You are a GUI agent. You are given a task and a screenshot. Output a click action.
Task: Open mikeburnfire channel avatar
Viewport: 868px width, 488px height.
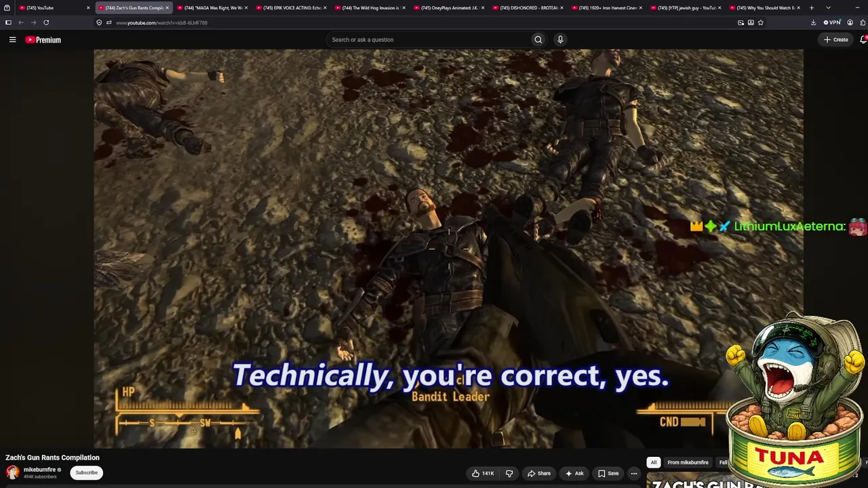(12, 472)
